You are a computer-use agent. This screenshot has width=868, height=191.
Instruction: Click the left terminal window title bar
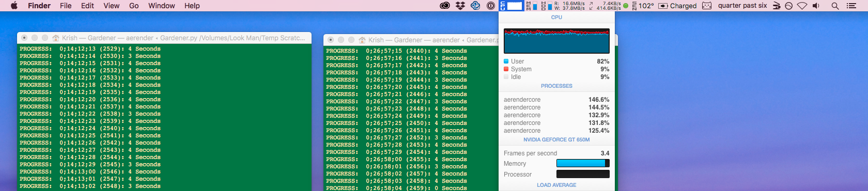tap(164, 38)
